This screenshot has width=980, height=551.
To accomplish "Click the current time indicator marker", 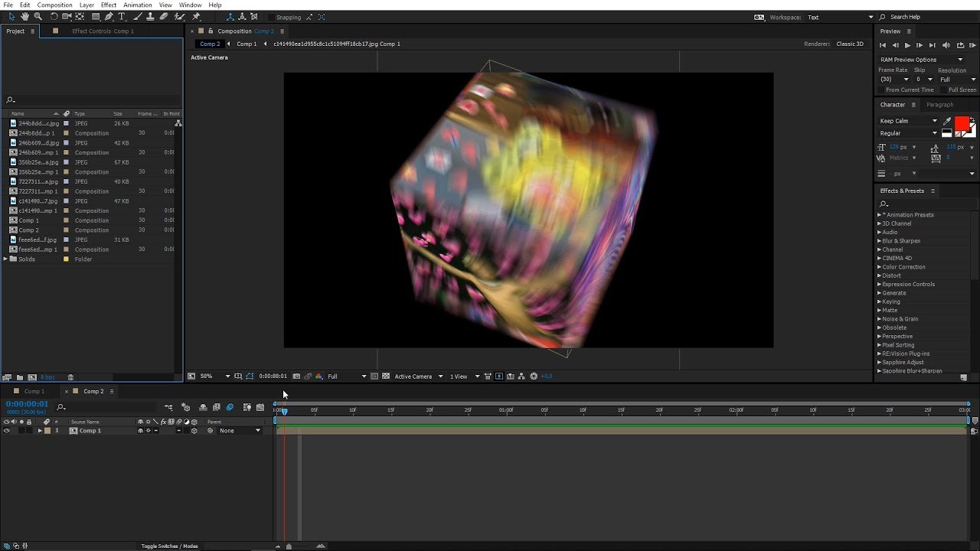I will 284,411.
